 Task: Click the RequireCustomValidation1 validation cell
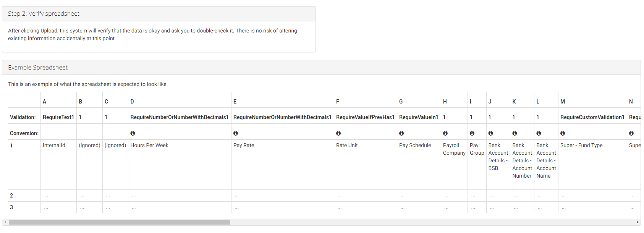pos(592,117)
